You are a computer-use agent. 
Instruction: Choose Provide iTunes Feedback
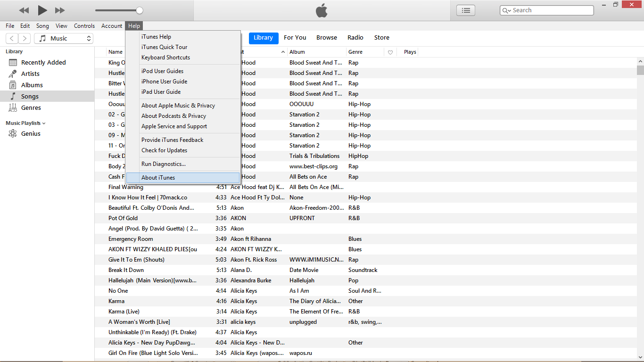tap(183, 140)
